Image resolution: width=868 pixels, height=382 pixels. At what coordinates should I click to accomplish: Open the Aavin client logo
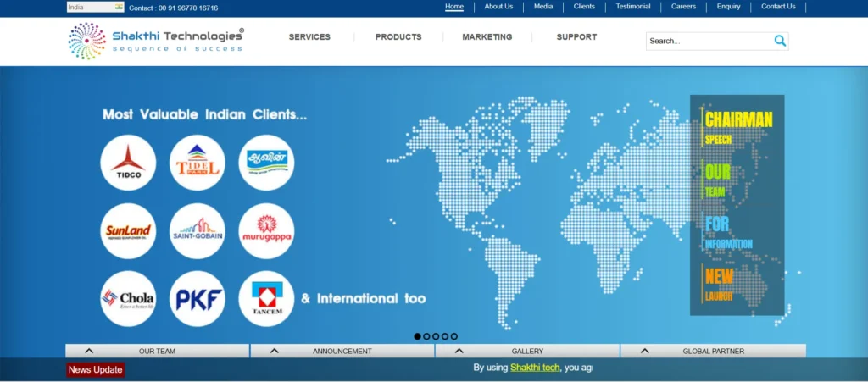click(x=266, y=163)
